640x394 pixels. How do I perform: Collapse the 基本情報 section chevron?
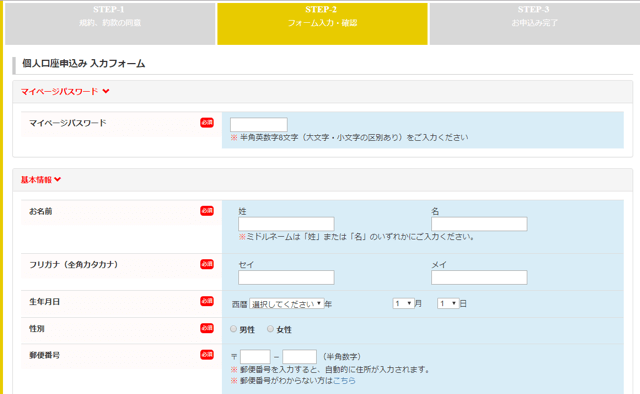point(58,179)
